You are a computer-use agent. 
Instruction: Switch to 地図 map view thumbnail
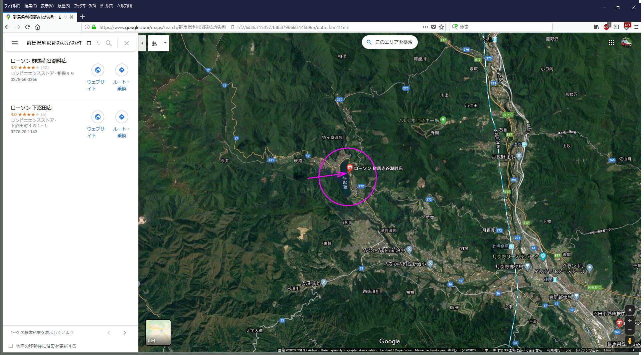point(158,332)
